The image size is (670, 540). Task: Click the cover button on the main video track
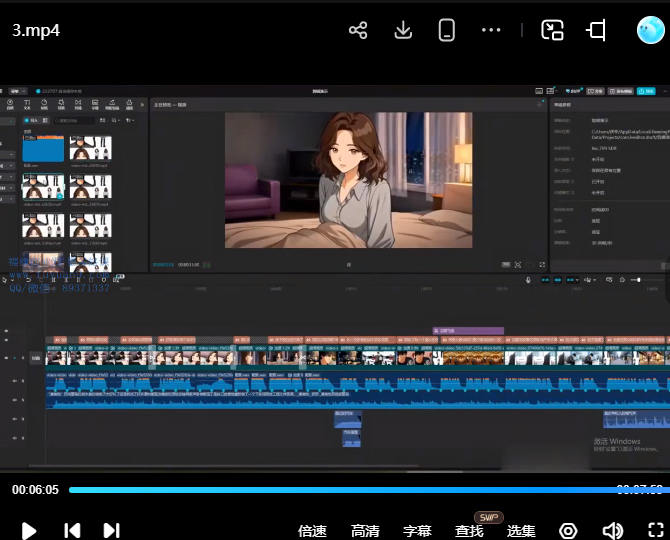click(36, 358)
